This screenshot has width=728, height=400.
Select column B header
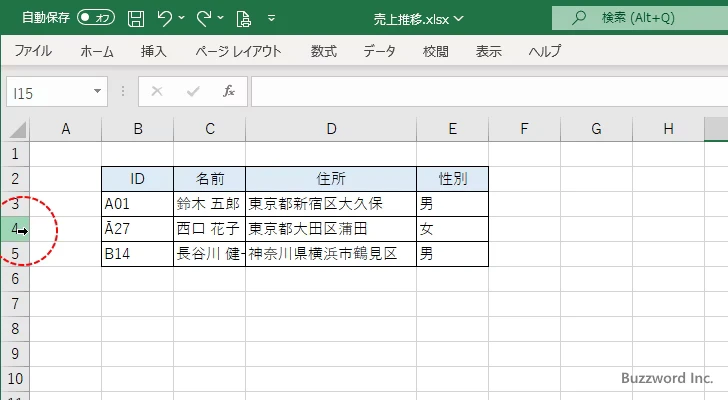tap(137, 129)
